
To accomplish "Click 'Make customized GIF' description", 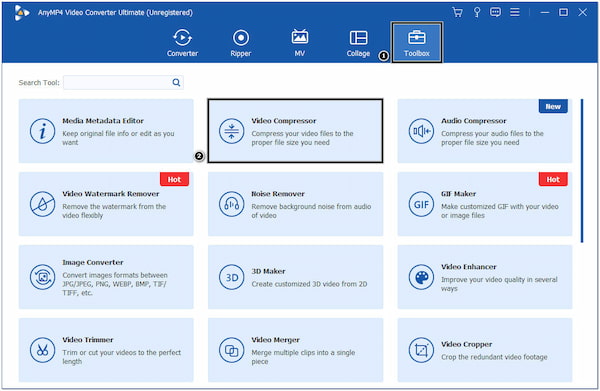I will (x=499, y=211).
